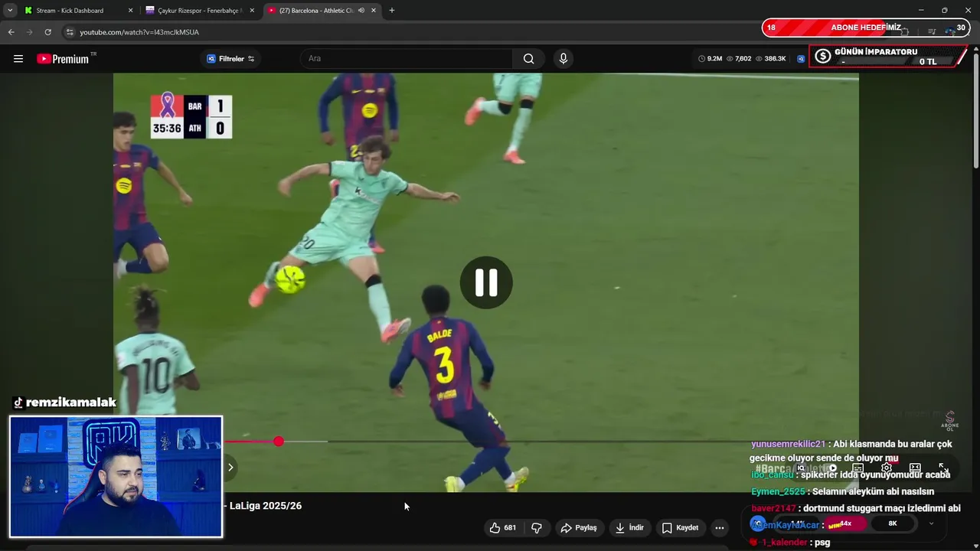Click the 7,602 viewers stat
The height and width of the screenshot is (551, 980).
pos(739,59)
